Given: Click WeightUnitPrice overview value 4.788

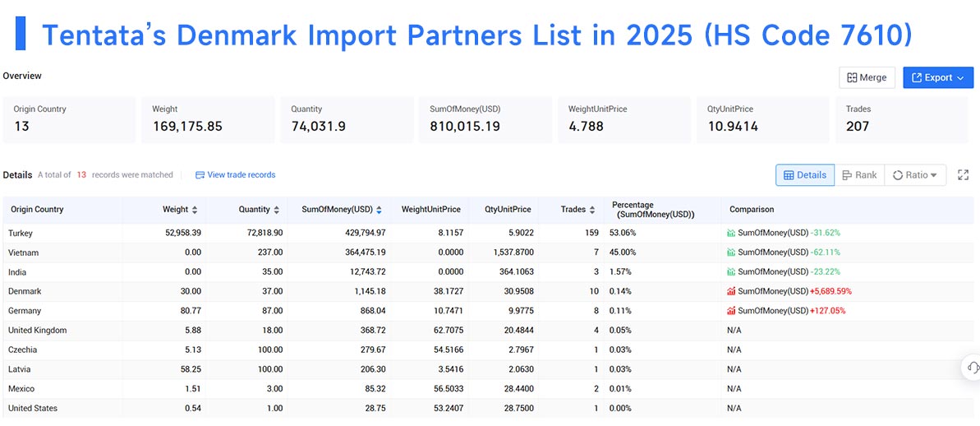Looking at the screenshot, I should point(587,127).
